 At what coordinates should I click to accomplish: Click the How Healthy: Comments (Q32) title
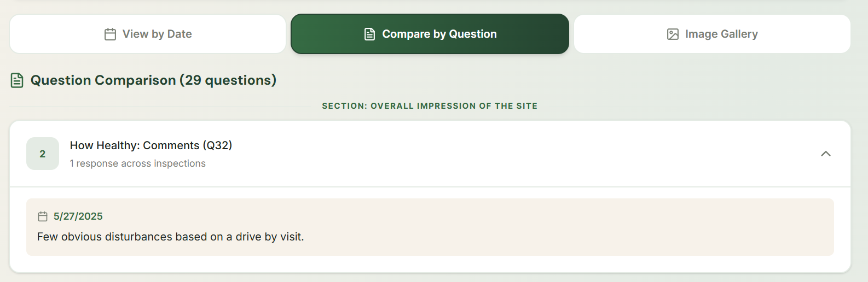pos(151,145)
